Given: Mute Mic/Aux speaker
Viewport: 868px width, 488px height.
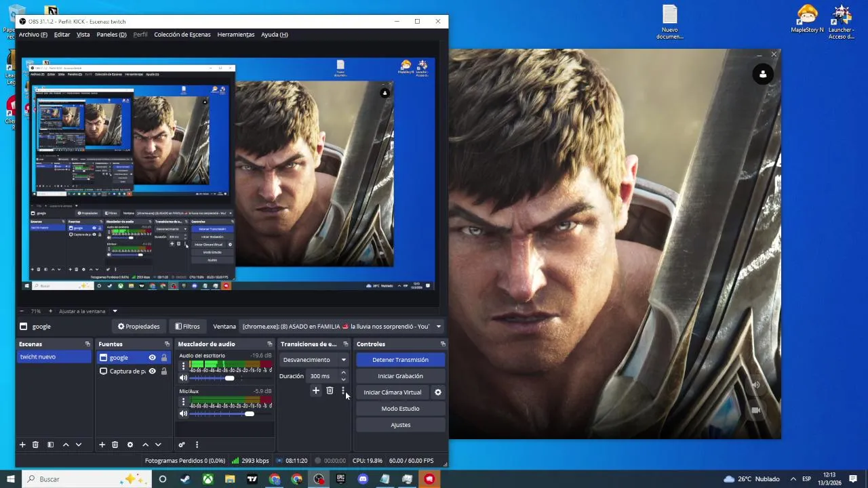Looking at the screenshot, I should (x=183, y=413).
